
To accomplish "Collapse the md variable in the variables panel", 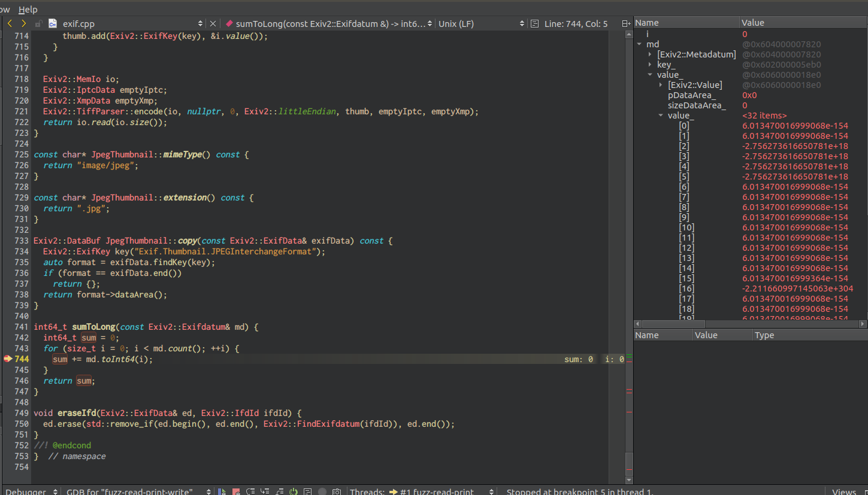I will coord(639,44).
